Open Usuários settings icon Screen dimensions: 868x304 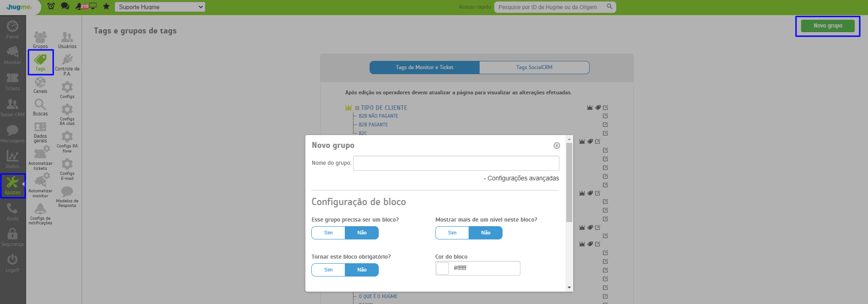(67, 40)
